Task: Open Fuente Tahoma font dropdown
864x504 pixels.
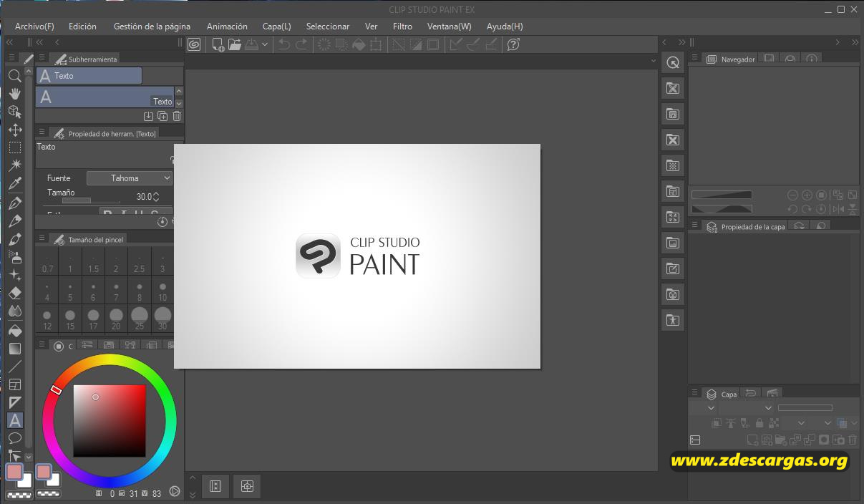Action: point(130,178)
